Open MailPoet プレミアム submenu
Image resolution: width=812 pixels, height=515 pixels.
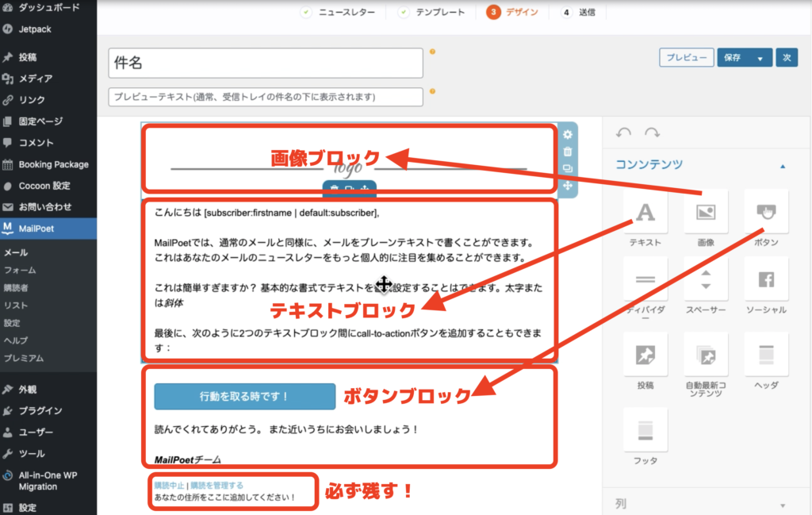(x=24, y=358)
